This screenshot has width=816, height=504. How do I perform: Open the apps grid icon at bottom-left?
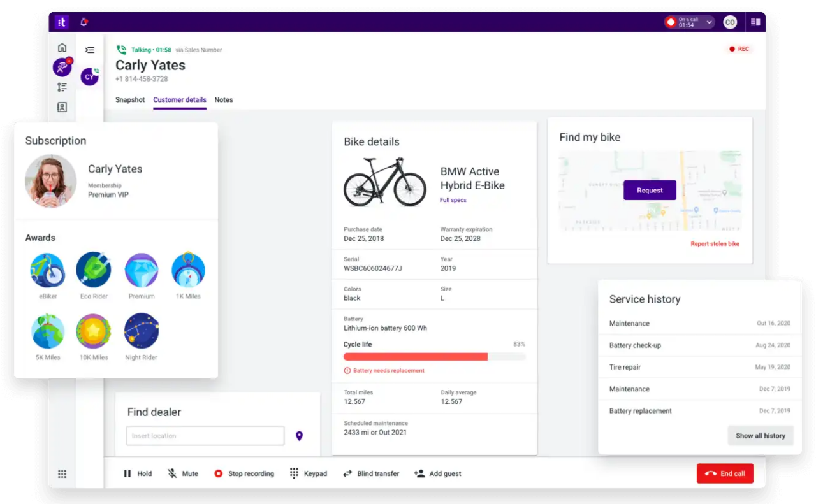(x=62, y=473)
